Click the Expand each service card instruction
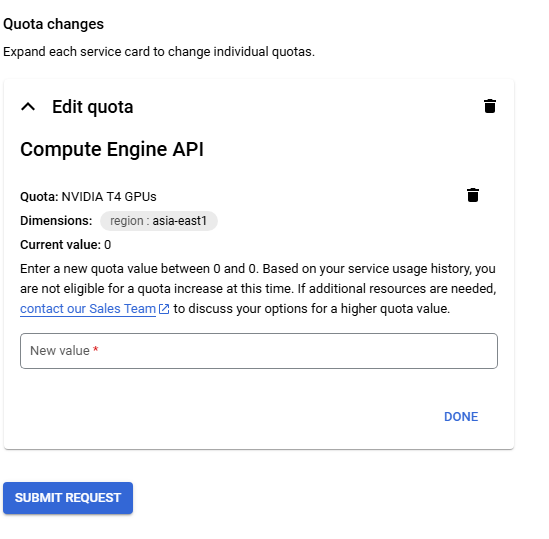The height and width of the screenshot is (539, 549). 159,52
